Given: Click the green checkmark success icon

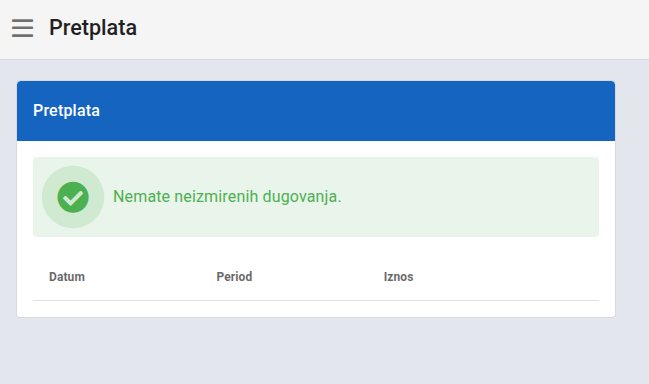Looking at the screenshot, I should point(73,197).
